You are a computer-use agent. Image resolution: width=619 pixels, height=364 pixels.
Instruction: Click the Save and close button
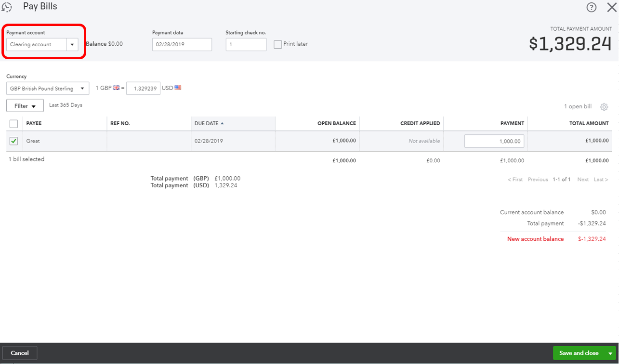tap(579, 353)
